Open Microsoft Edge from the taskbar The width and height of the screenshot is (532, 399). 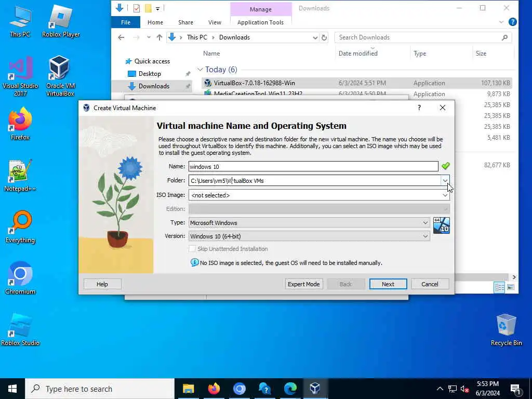290,389
